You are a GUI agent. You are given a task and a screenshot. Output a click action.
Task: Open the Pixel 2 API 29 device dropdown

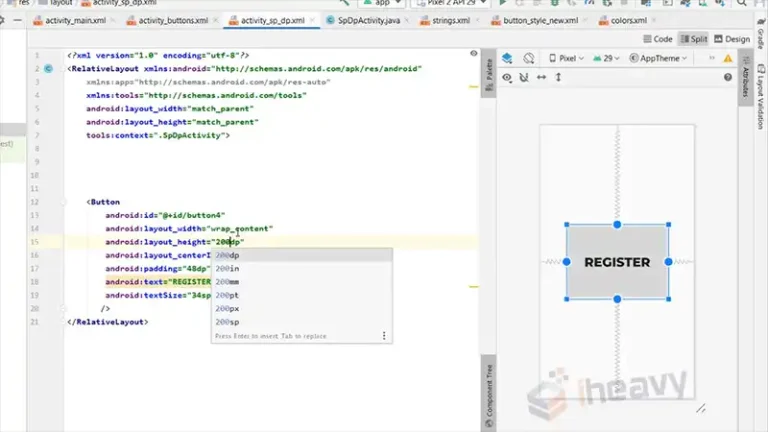click(451, 2)
